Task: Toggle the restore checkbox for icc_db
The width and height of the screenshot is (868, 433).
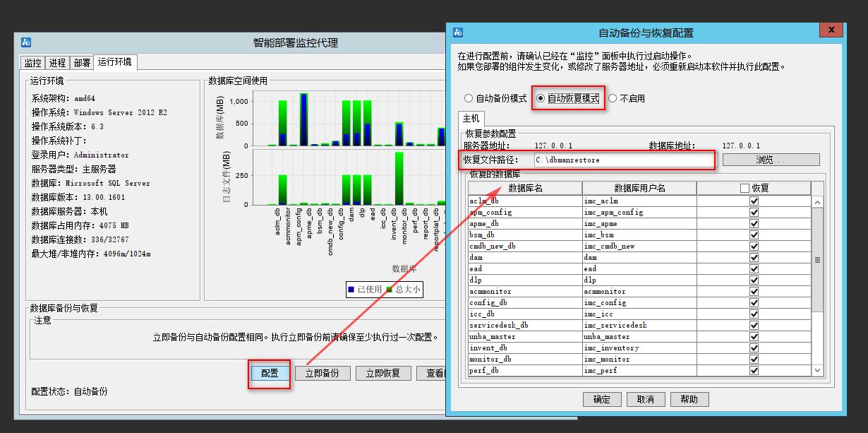Action: tap(754, 314)
